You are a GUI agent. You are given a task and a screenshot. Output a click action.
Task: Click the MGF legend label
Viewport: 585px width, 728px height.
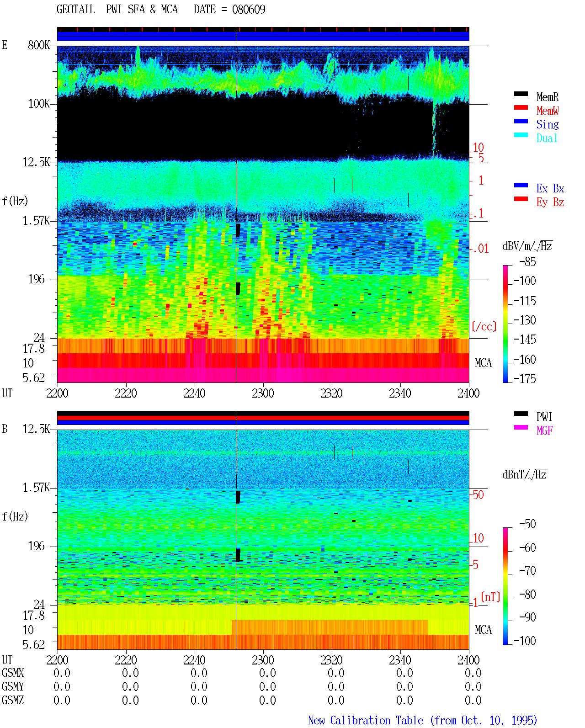coord(545,430)
